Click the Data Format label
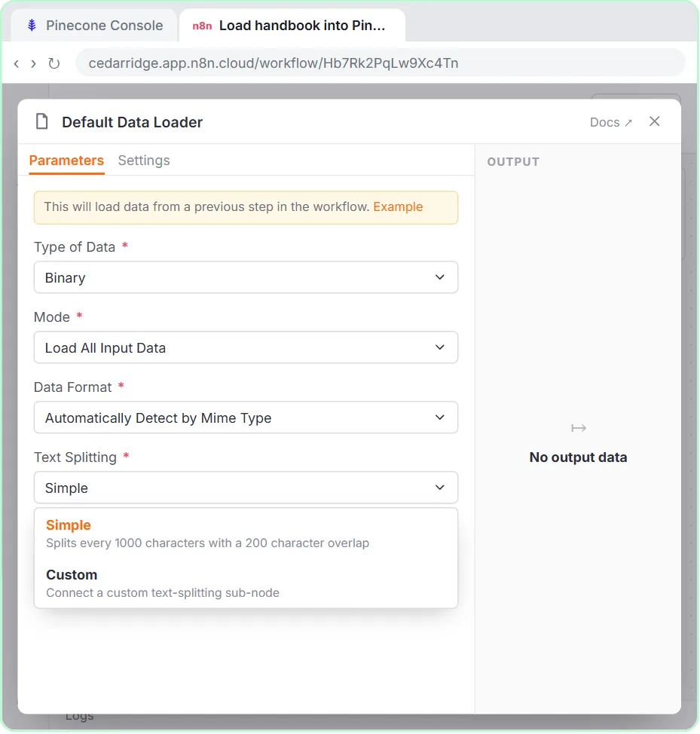700x734 pixels. click(72, 387)
